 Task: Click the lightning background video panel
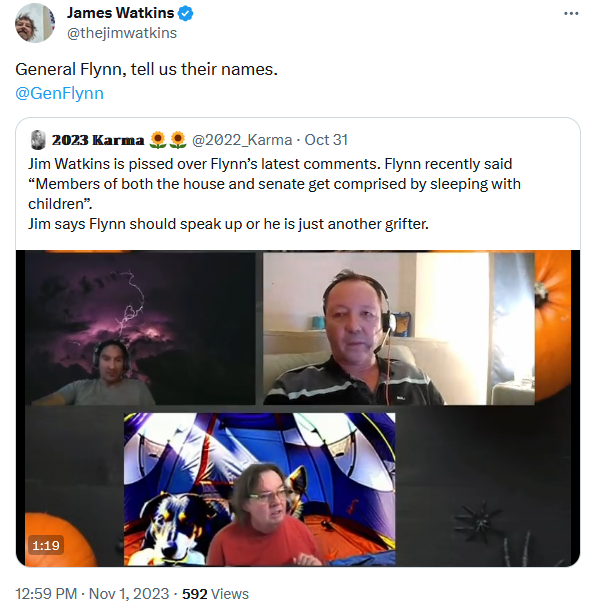tap(140, 328)
